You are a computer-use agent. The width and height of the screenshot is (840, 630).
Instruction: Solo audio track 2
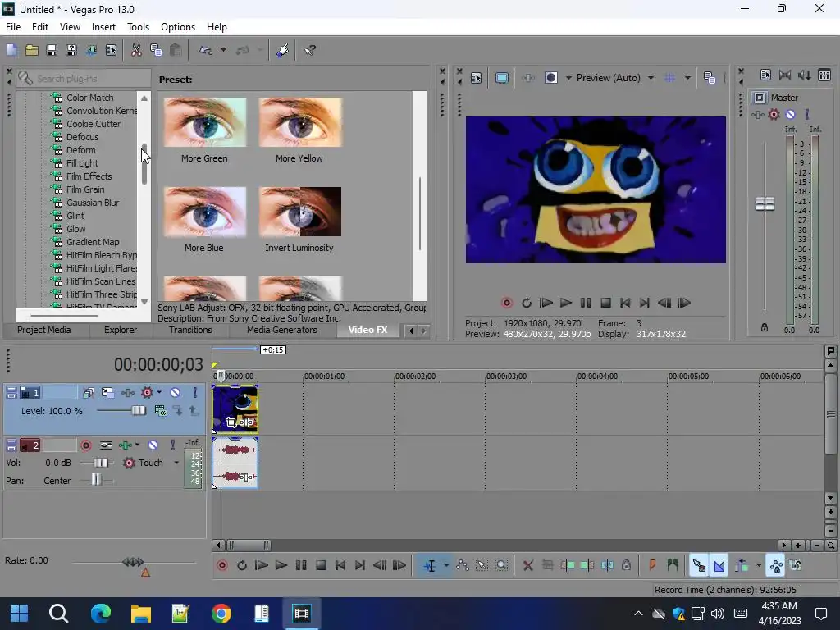(x=172, y=445)
